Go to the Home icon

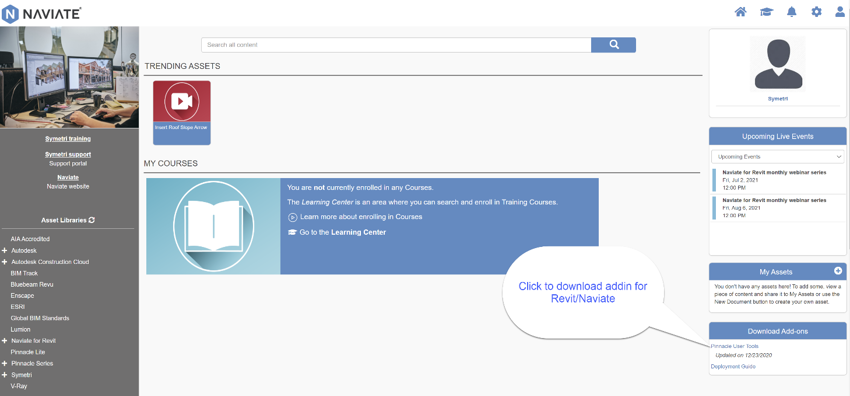click(x=740, y=11)
